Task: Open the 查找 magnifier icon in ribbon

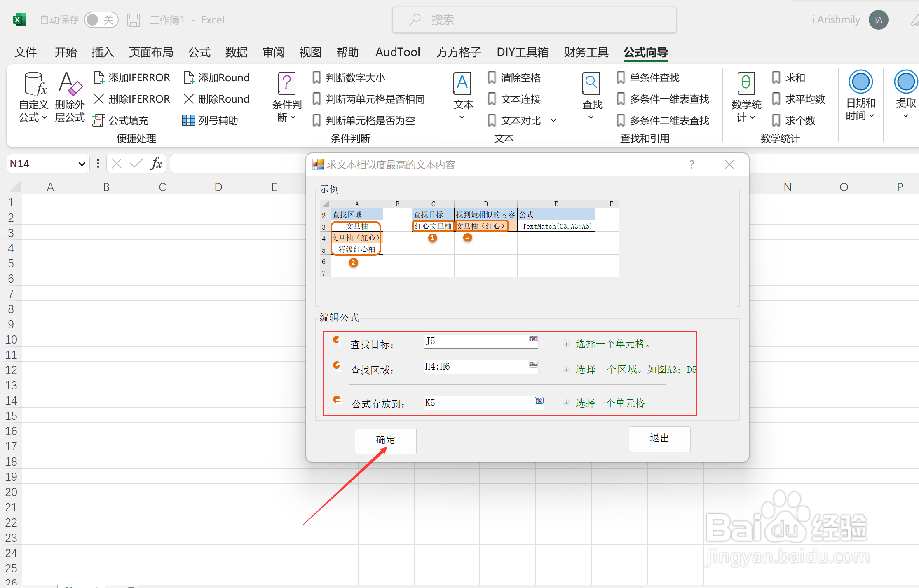Action: (591, 84)
